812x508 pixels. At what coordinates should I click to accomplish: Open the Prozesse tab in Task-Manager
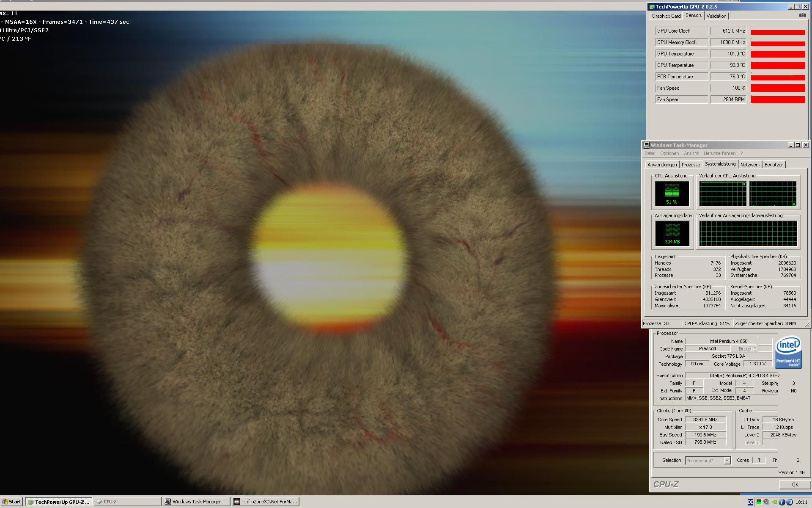(x=691, y=165)
